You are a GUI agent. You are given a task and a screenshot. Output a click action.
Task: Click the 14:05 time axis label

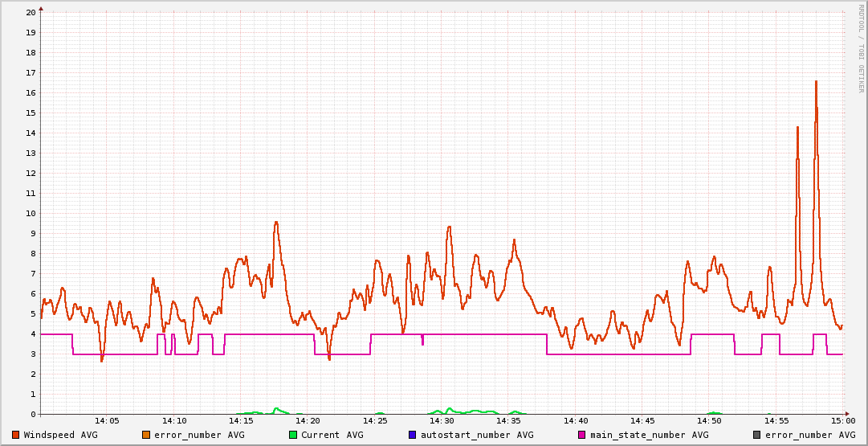tap(107, 421)
